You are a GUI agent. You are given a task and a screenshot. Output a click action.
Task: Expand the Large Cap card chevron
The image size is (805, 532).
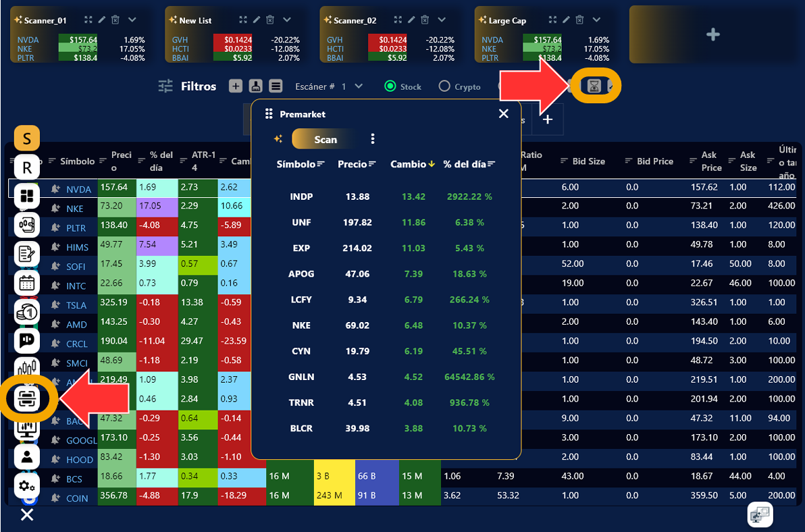coord(596,20)
